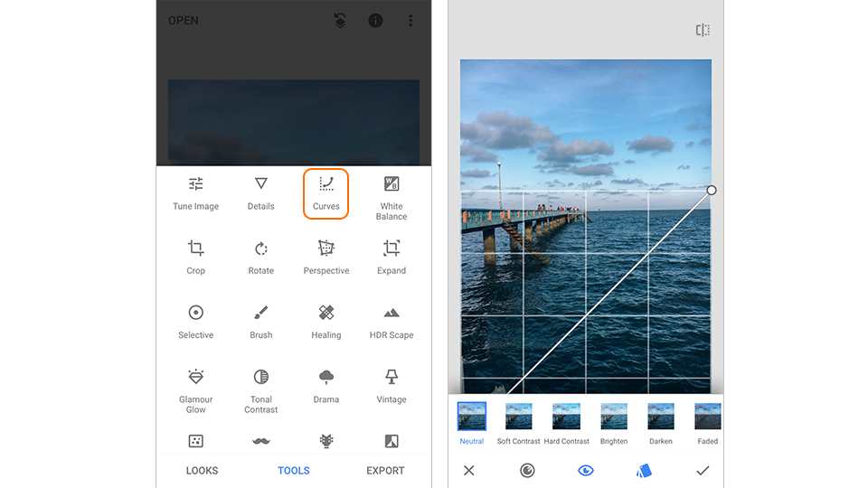Open the grainy film dice icon tool
This screenshot has height=488, width=868.
point(196,441)
